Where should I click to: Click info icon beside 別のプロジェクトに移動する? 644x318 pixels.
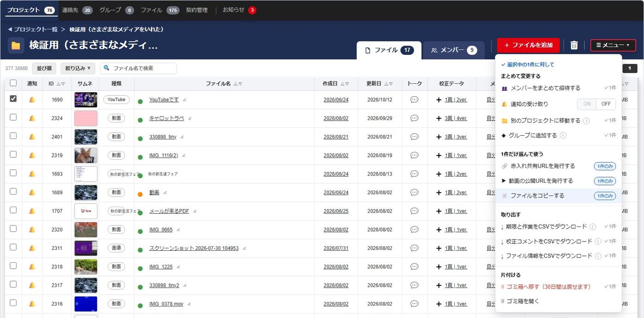[586, 121]
